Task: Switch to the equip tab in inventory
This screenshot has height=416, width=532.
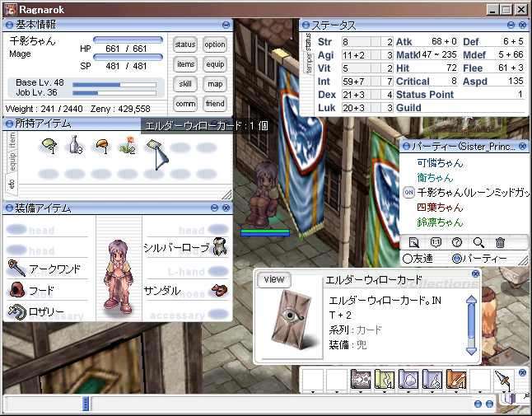Action: [x=12, y=161]
